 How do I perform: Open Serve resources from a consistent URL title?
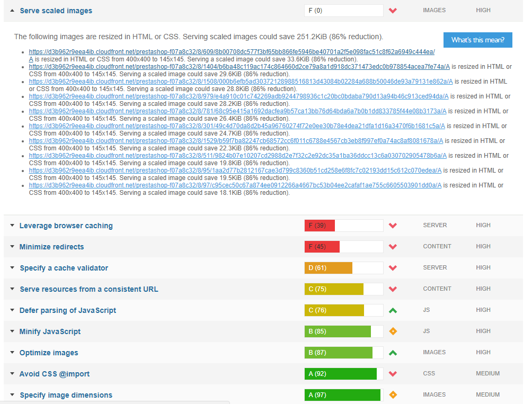(x=89, y=289)
